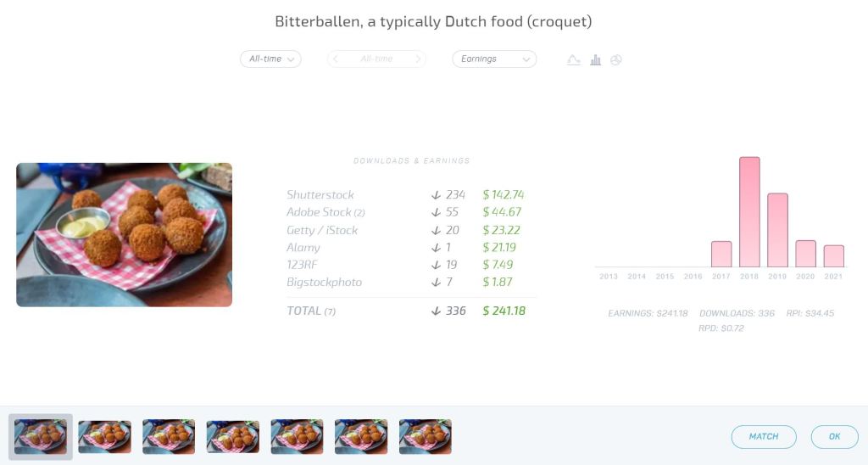Switch to bar chart view
Image resolution: width=868 pixels, height=465 pixels.
[596, 60]
